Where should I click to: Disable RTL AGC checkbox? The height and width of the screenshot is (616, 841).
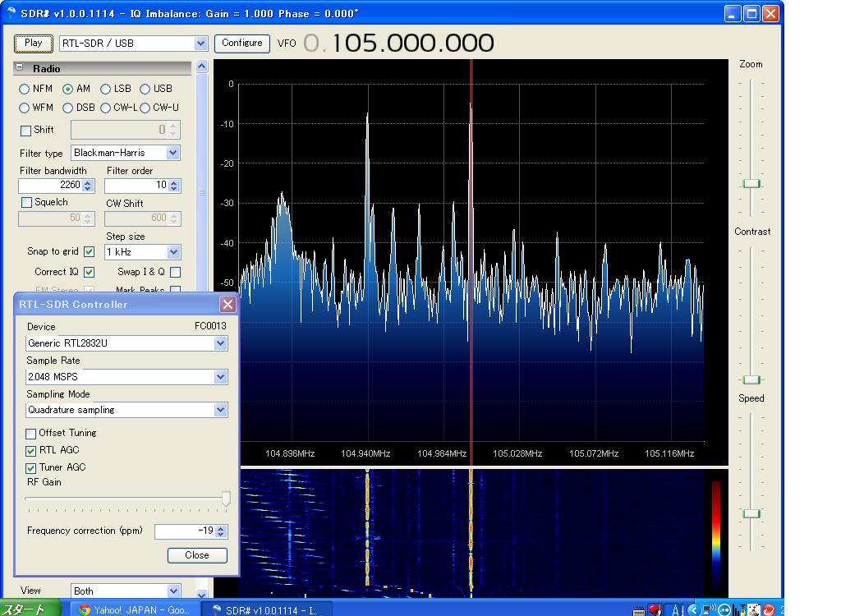(x=31, y=451)
